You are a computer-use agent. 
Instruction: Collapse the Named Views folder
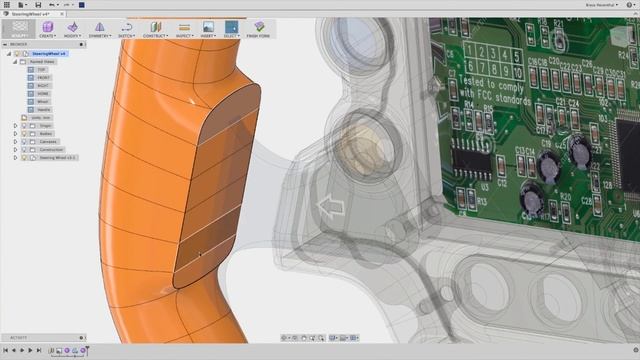(x=15, y=62)
